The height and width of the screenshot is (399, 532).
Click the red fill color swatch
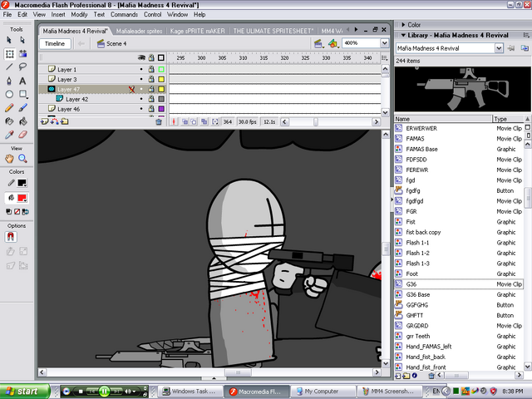point(22,198)
